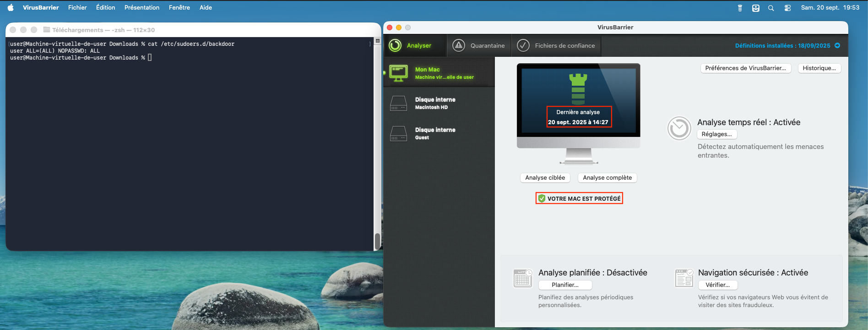Open Réglages for real-time analysis
Viewport: 868px width, 330px height.
[716, 134]
